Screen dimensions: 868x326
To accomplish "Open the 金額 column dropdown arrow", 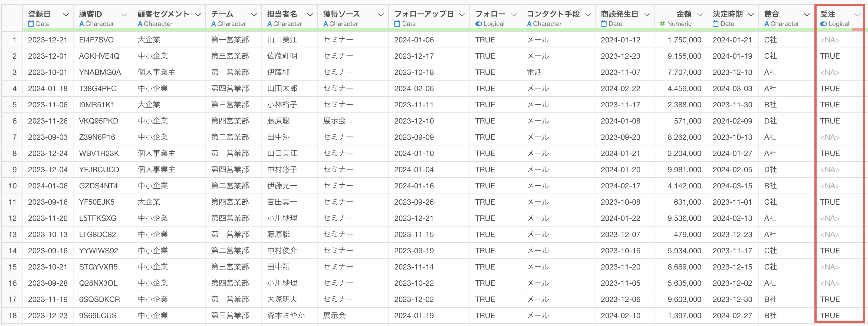I will tap(699, 15).
